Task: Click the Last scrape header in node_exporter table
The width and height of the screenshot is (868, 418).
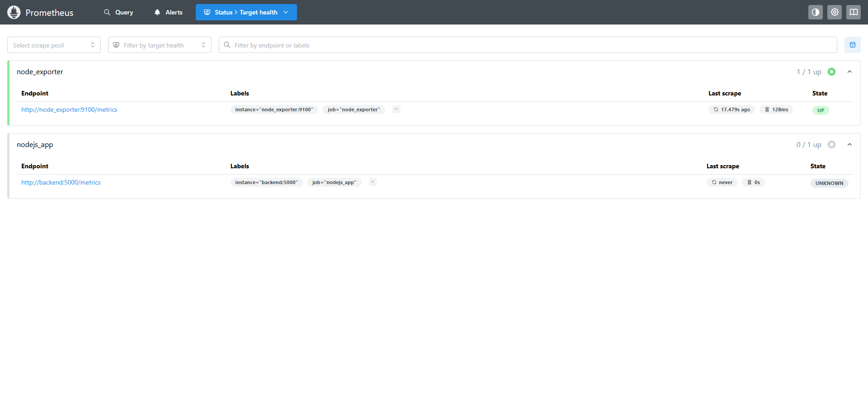Action: (725, 93)
